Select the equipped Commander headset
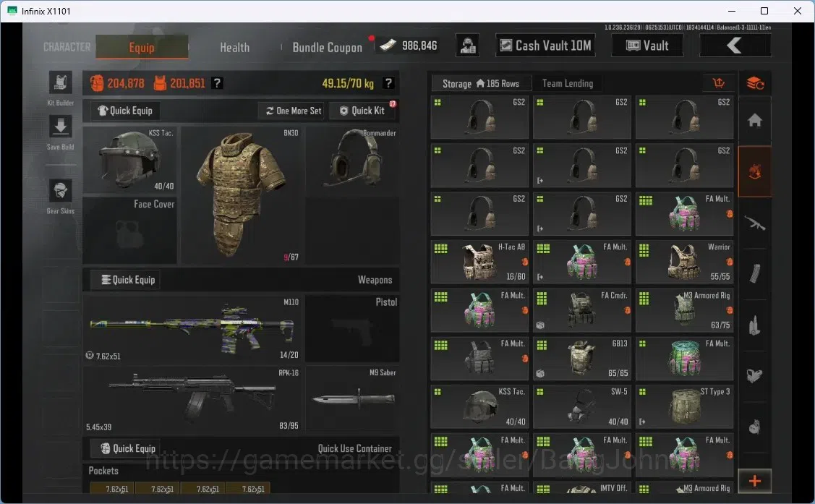Viewport: 815px width, 504px height. tap(352, 161)
